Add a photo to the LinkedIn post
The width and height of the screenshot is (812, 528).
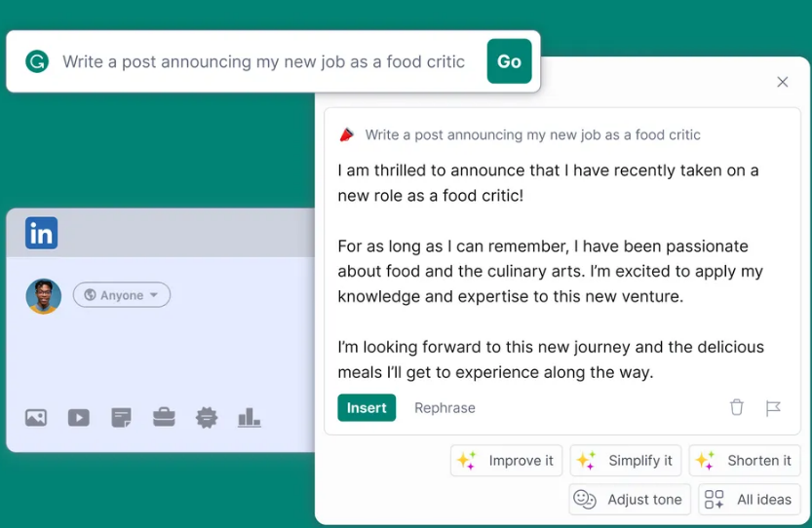(x=36, y=418)
